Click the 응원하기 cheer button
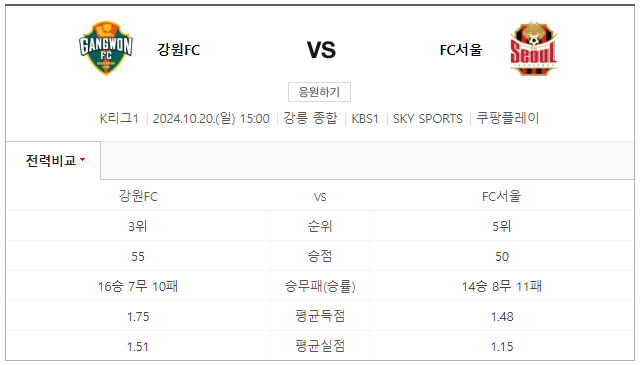 pos(319,92)
